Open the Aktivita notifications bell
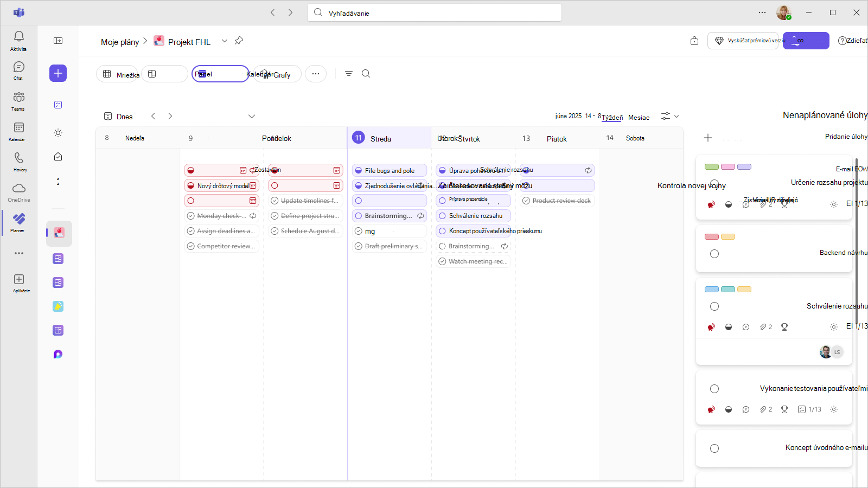 [x=18, y=41]
